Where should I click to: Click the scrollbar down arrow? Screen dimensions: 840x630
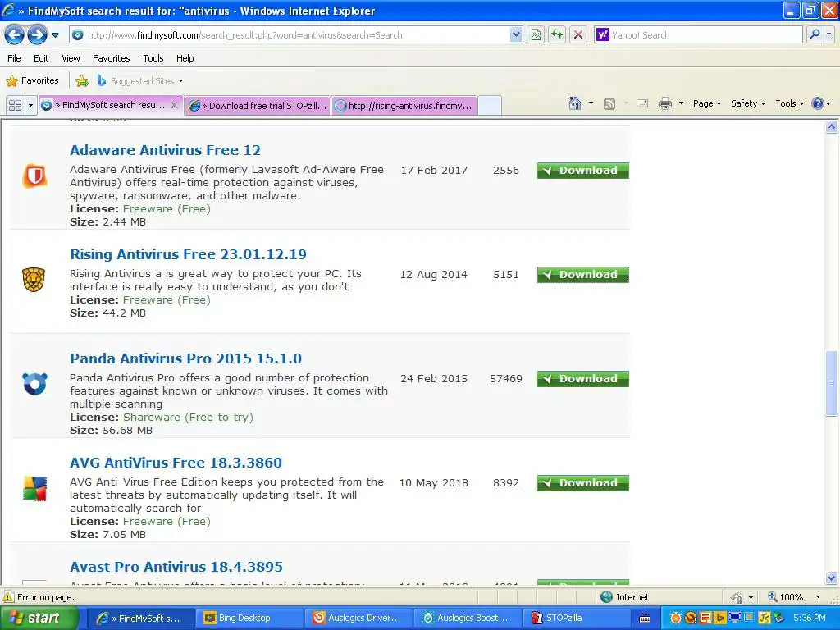pos(832,578)
